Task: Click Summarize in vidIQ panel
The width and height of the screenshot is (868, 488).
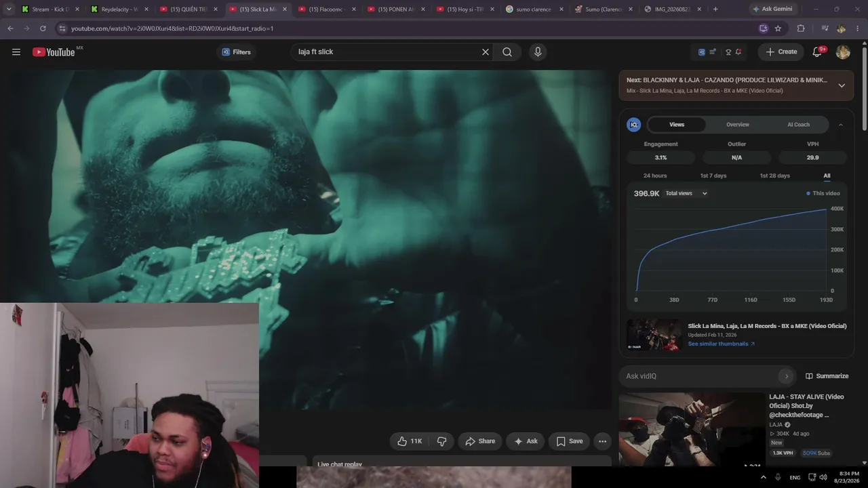Action: 827,376
